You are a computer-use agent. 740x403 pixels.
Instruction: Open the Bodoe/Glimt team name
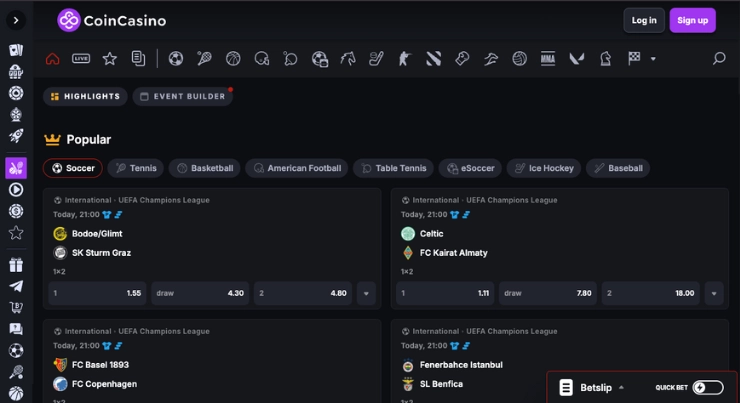[97, 234]
